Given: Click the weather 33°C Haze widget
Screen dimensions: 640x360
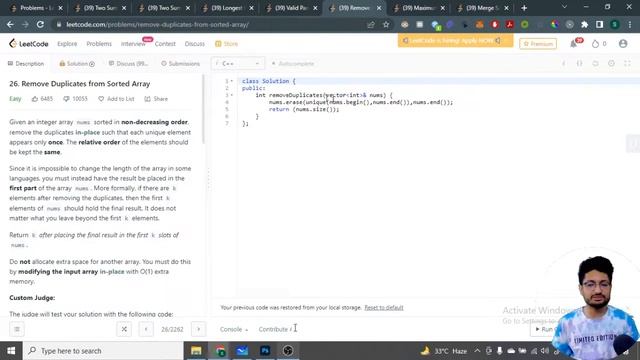Looking at the screenshot, I should (444, 351).
